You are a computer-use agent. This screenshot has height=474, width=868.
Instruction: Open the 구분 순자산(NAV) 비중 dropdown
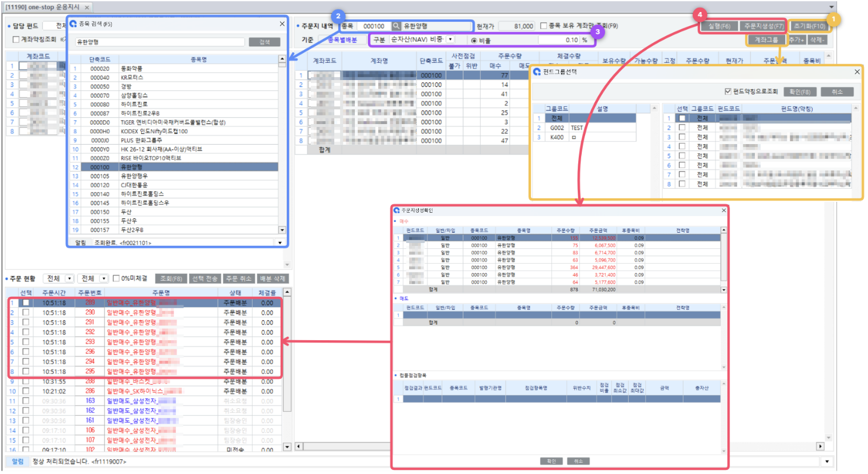450,39
